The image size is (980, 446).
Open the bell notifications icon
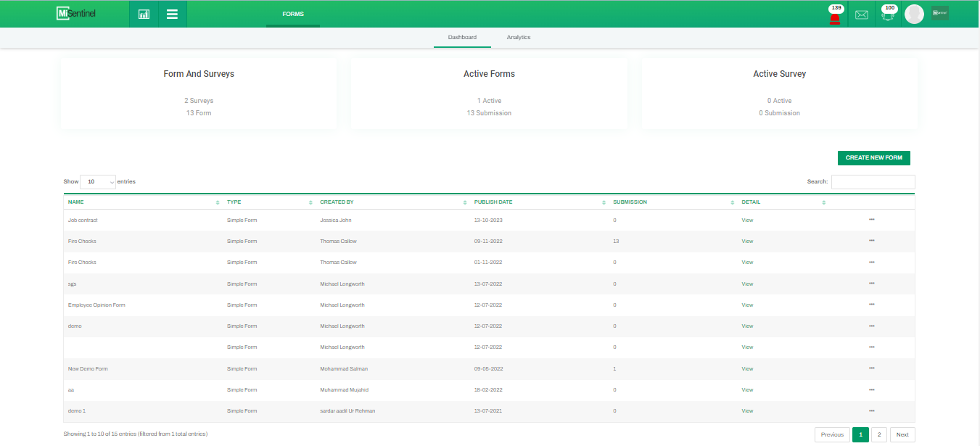pyautogui.click(x=888, y=15)
